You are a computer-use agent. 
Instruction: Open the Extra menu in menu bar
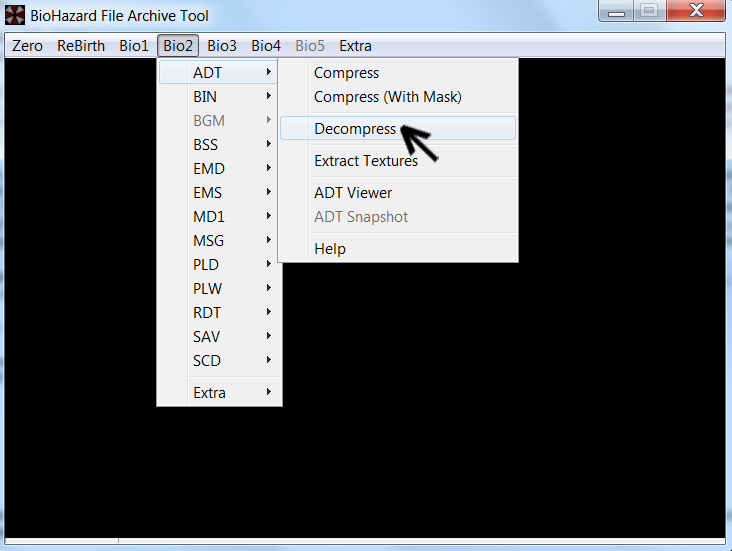tap(355, 46)
